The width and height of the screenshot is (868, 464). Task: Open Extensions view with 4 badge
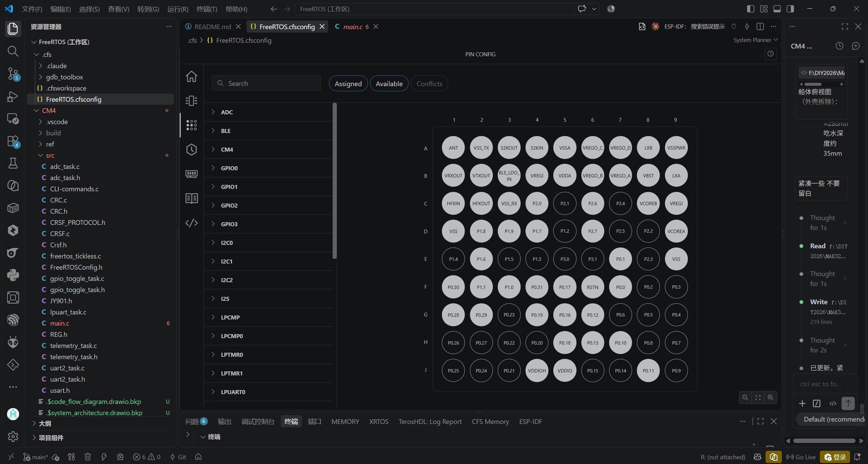coord(13,141)
